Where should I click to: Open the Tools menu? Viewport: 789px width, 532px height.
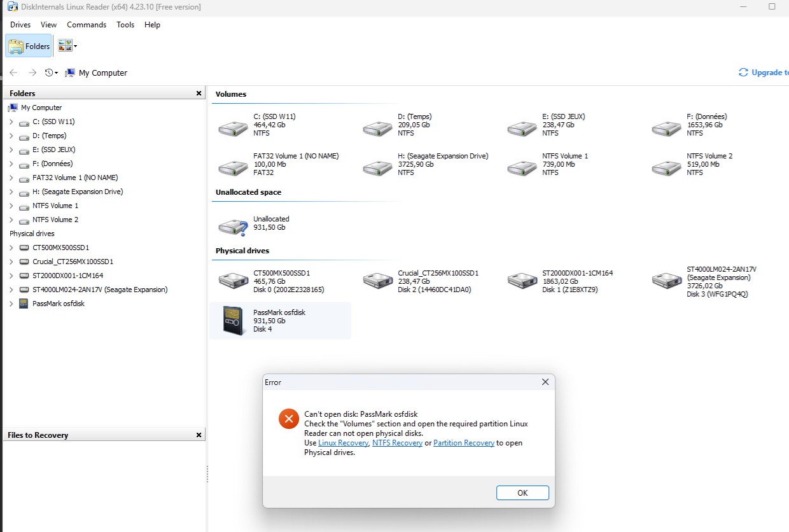coord(125,25)
